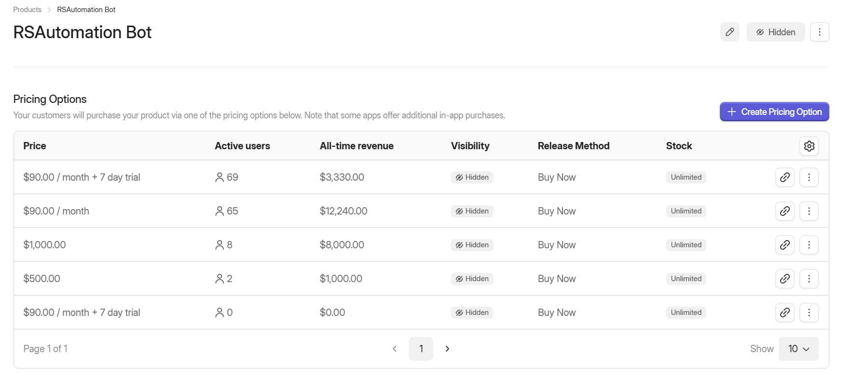Viewport: 868px width, 384px height.
Task: Open the product three-dot menu at top right
Action: click(819, 32)
